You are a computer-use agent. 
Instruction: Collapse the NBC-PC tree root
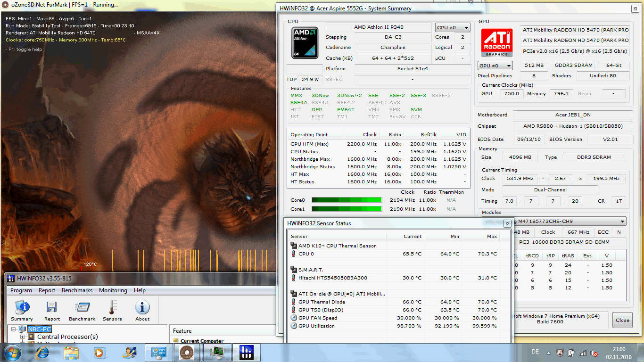[14, 329]
